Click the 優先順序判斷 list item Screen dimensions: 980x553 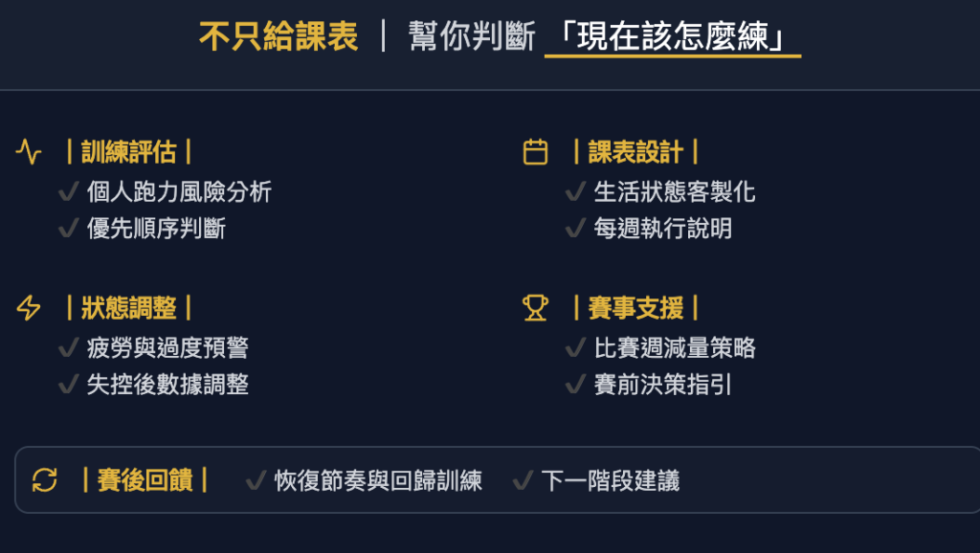point(156,229)
